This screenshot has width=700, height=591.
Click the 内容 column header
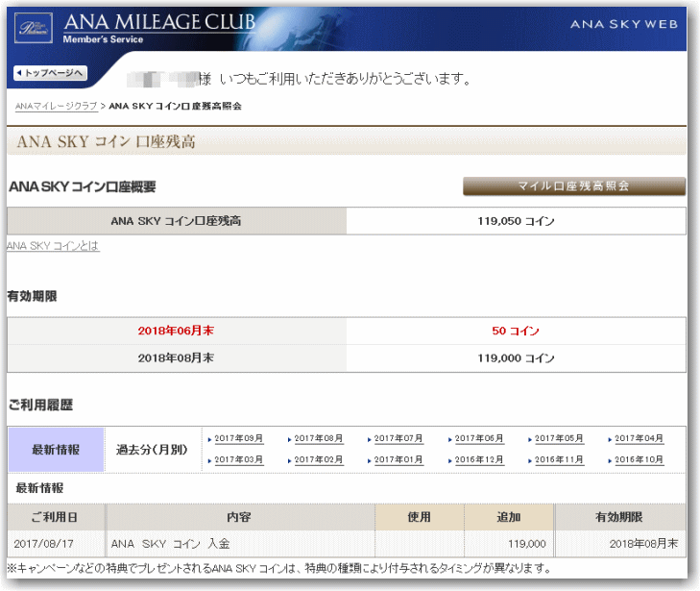point(240,517)
